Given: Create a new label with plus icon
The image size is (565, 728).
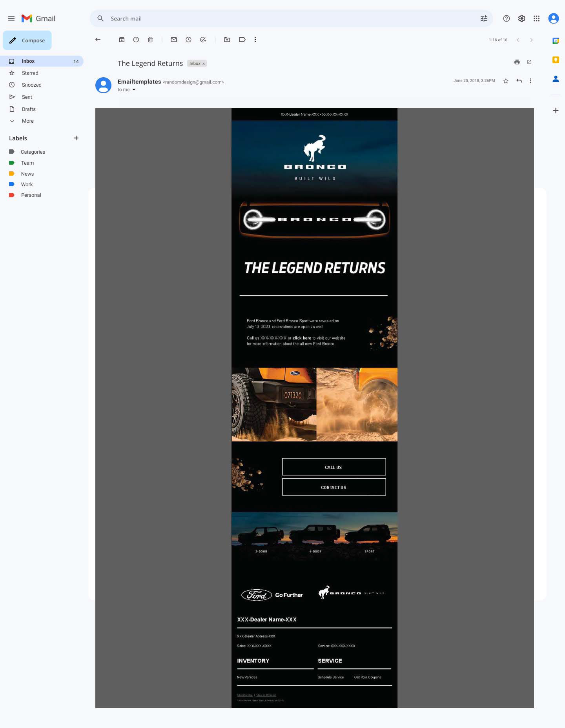Looking at the screenshot, I should pyautogui.click(x=76, y=138).
